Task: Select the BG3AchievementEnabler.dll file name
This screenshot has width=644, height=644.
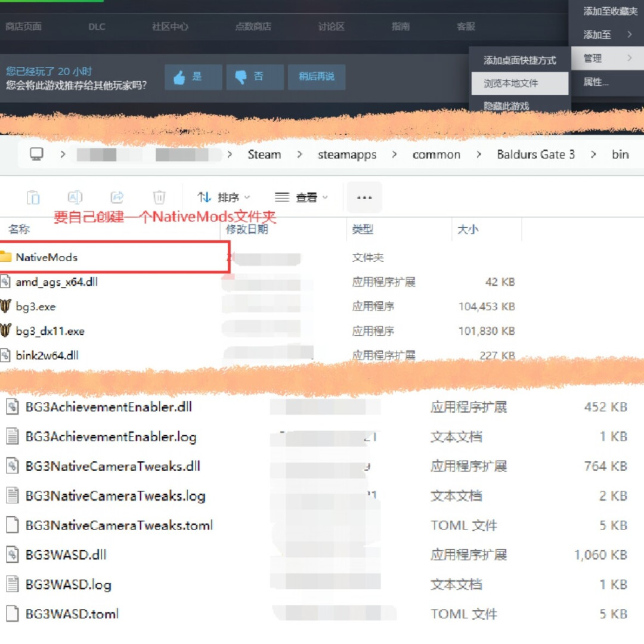Action: click(109, 407)
